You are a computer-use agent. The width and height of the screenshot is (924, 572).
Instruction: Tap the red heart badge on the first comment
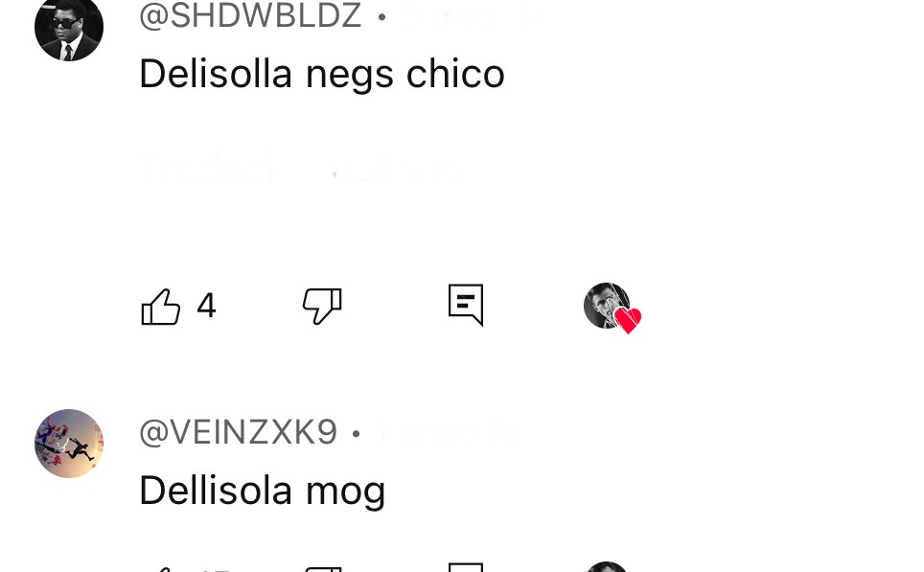[x=628, y=320]
